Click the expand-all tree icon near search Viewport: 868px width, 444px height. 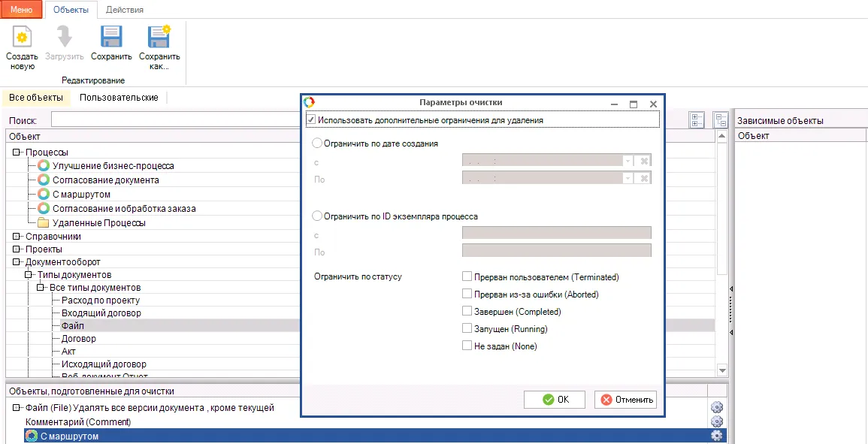tap(697, 120)
